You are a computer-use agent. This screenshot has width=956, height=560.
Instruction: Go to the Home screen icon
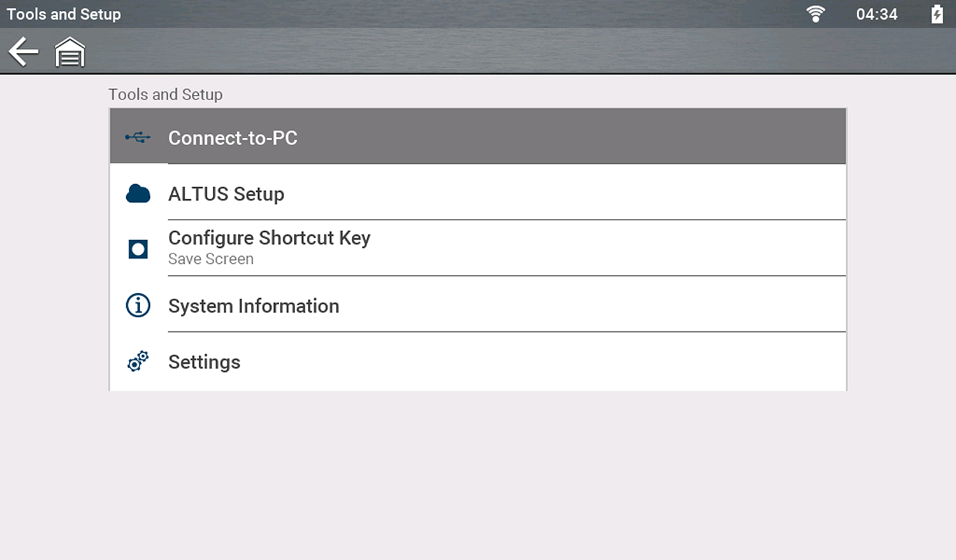point(69,52)
